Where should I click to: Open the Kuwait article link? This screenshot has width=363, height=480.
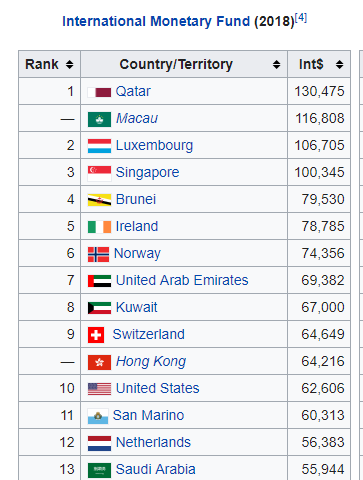[136, 307]
